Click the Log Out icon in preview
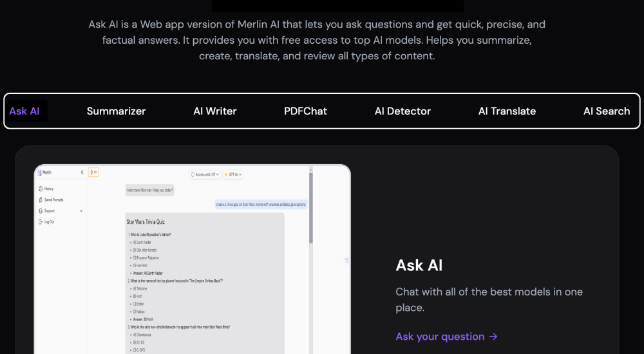Image resolution: width=644 pixels, height=354 pixels. coord(41,222)
